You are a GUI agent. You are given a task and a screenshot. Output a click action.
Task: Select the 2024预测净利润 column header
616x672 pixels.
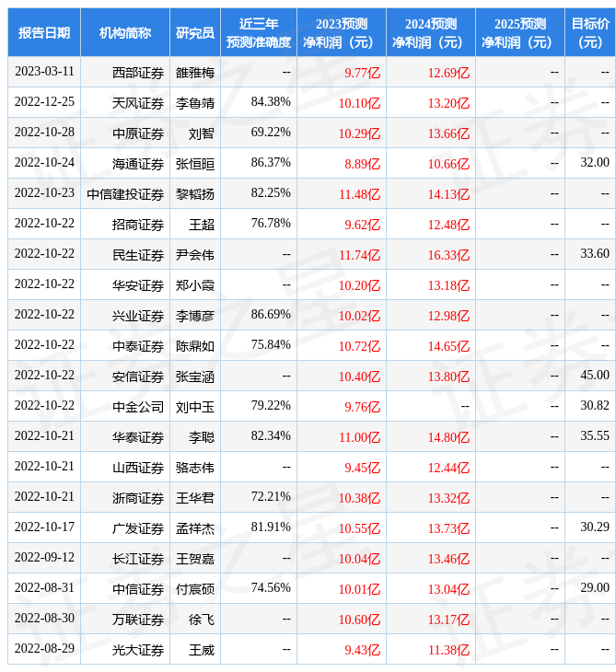(x=430, y=33)
